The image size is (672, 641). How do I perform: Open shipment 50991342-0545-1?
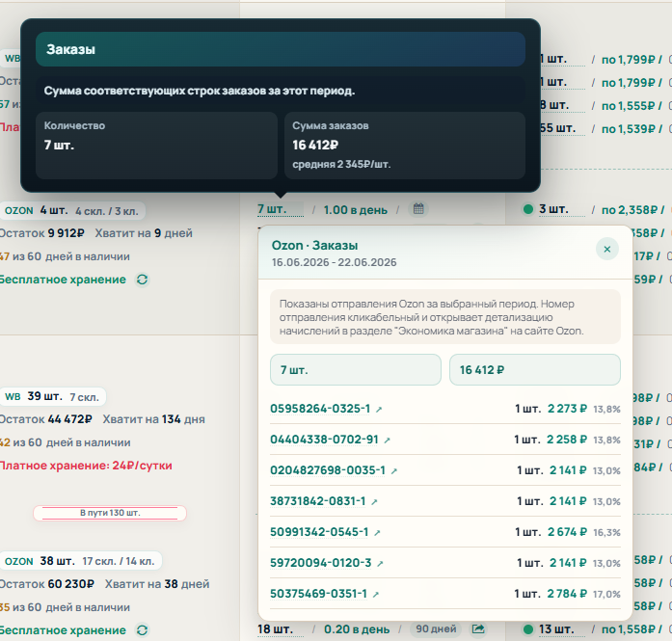click(319, 532)
